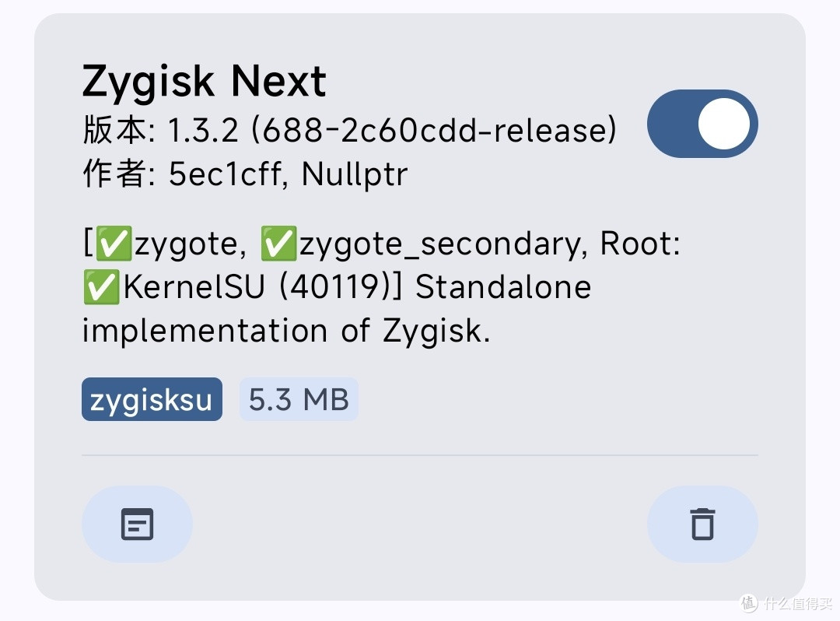Click the 688-2c60cdd-release build string
The image size is (840, 621).
[435, 130]
